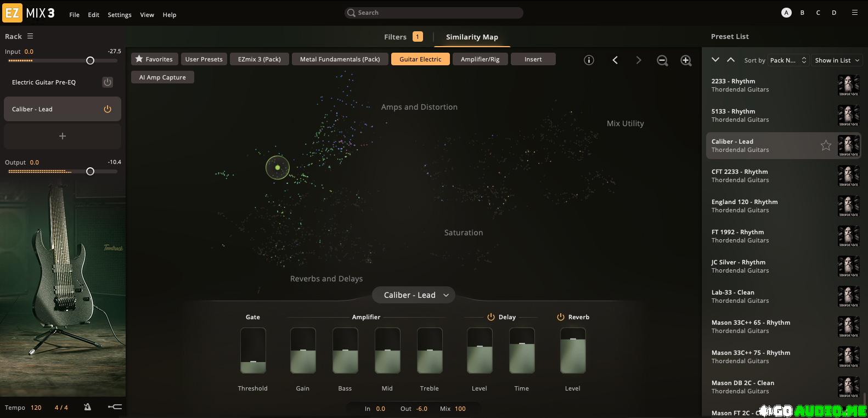The height and width of the screenshot is (418, 868).
Task: Click the Metal Fundamentals (Pack) filter
Action: [x=340, y=59]
